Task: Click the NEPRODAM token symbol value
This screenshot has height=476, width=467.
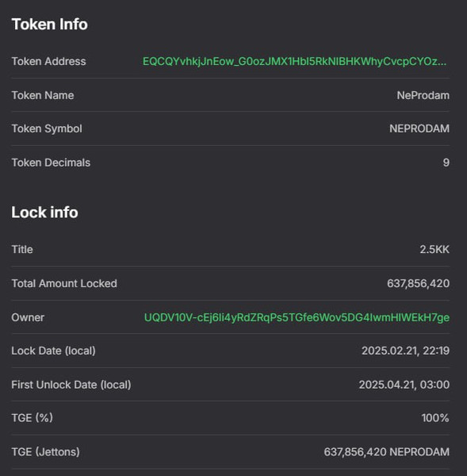Action: (x=419, y=129)
